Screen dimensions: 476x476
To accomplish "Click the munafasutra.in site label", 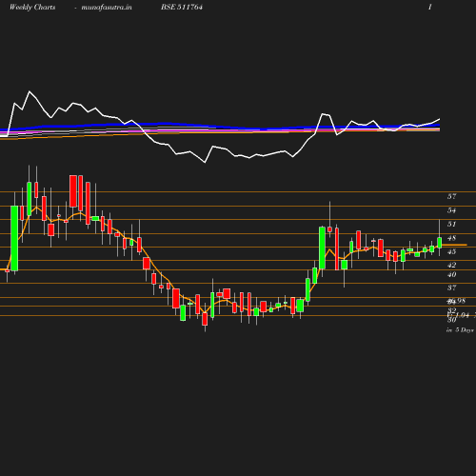I will 107,8.
